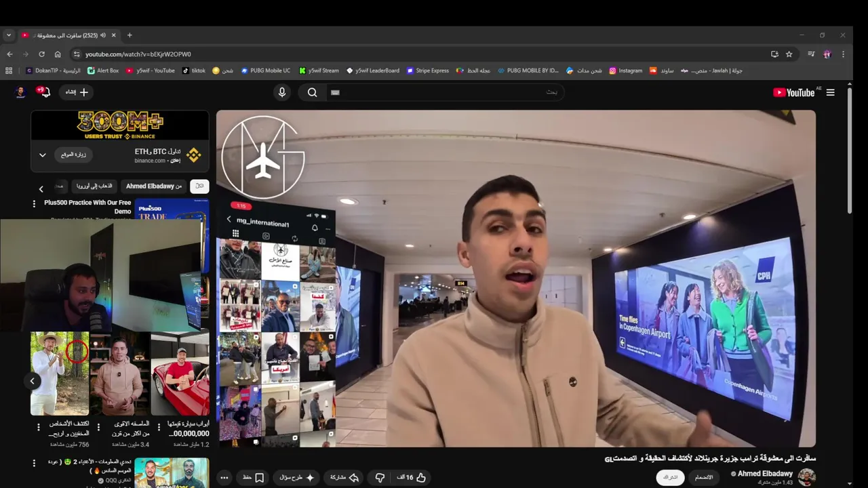868x488 pixels.
Task: Open the Plus500 Practice ad title
Action: 87,207
